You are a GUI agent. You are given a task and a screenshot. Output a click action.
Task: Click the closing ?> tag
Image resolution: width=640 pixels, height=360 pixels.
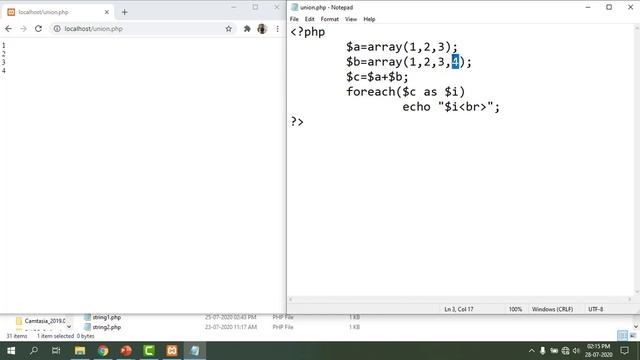click(297, 122)
